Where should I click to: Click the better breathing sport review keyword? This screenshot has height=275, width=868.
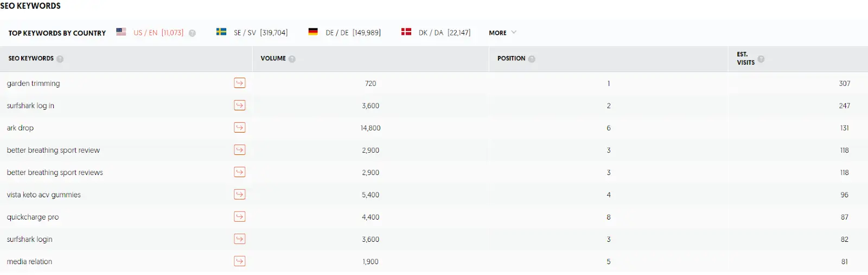pyautogui.click(x=53, y=150)
